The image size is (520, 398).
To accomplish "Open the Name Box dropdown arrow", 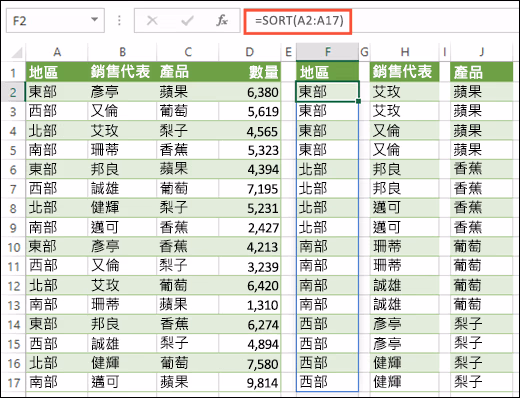I will tap(95, 20).
